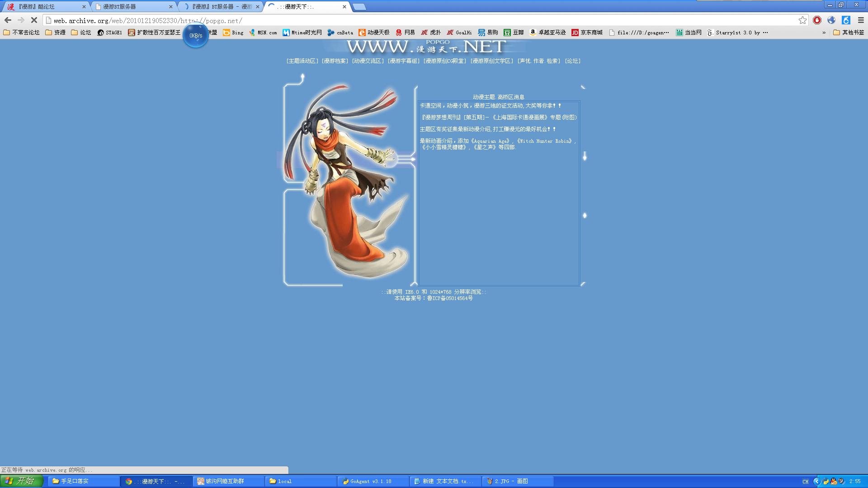Click the news panel upper scroll arrow
The image size is (868, 488).
585,156
